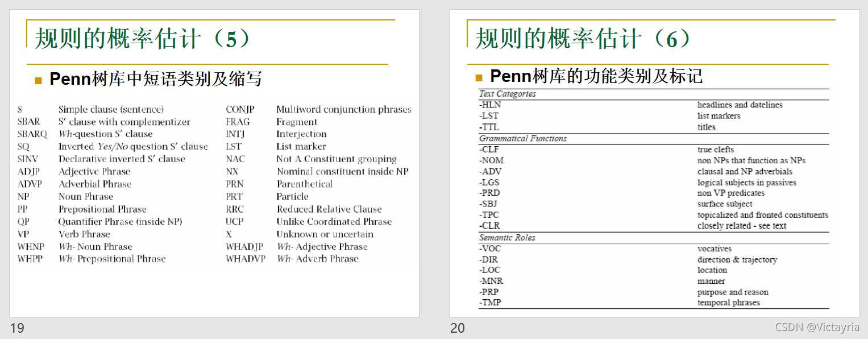Click 'Unlike Coordinated Phrase'

334,222
